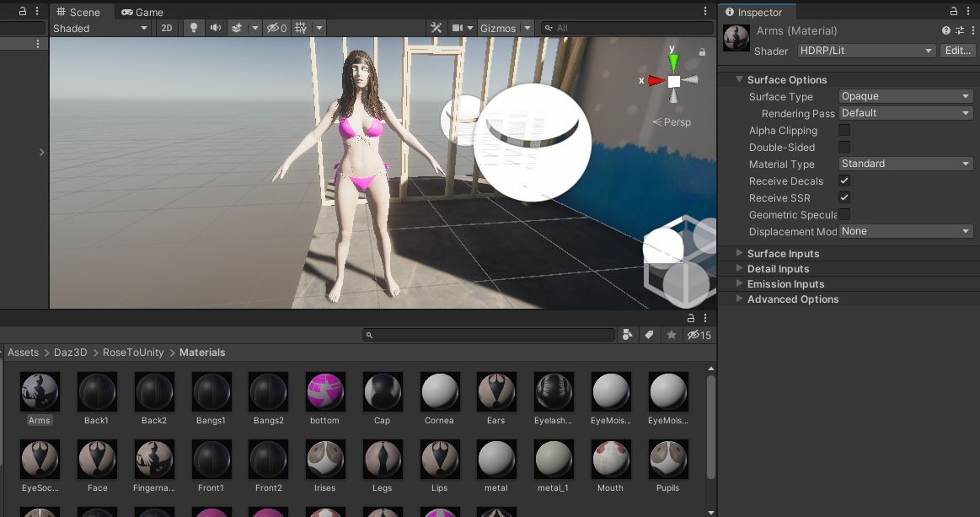Filter Project assets by label tag
Viewport: 980px width, 517px height.
click(649, 335)
